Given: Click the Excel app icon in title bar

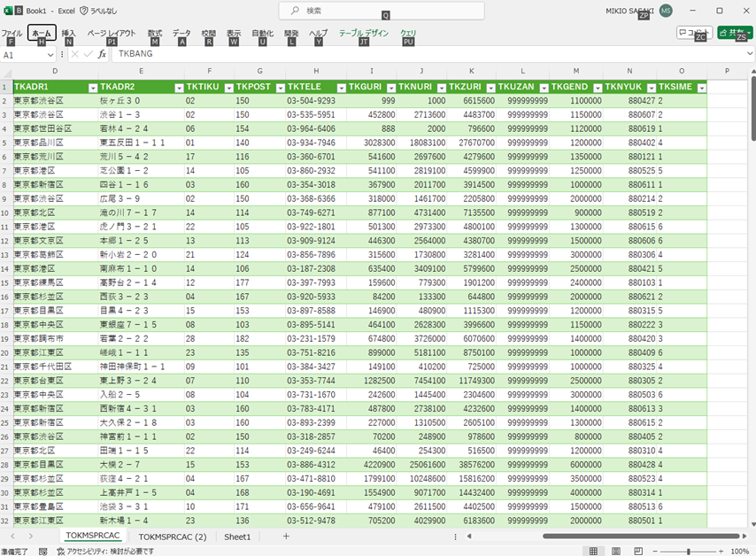Looking at the screenshot, I should coord(8,10).
